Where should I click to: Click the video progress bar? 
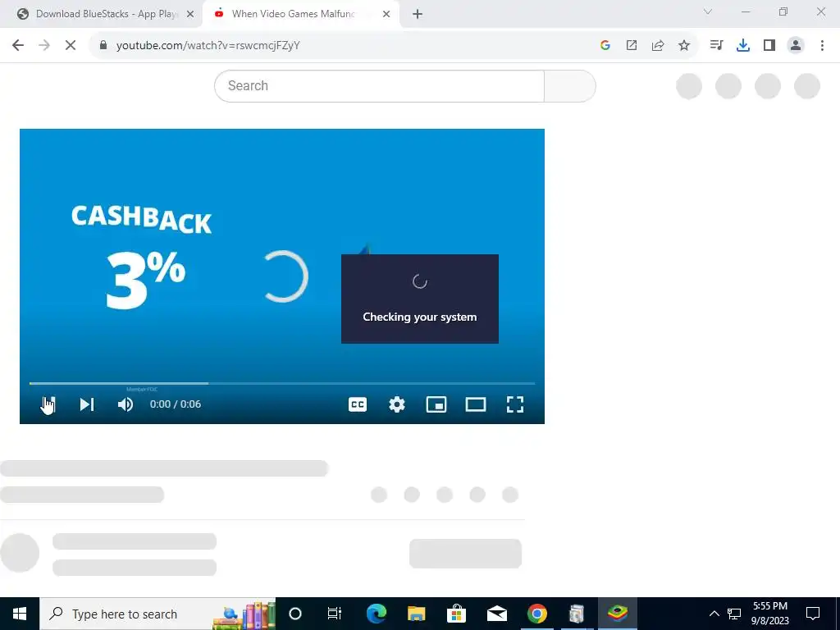[x=282, y=384]
